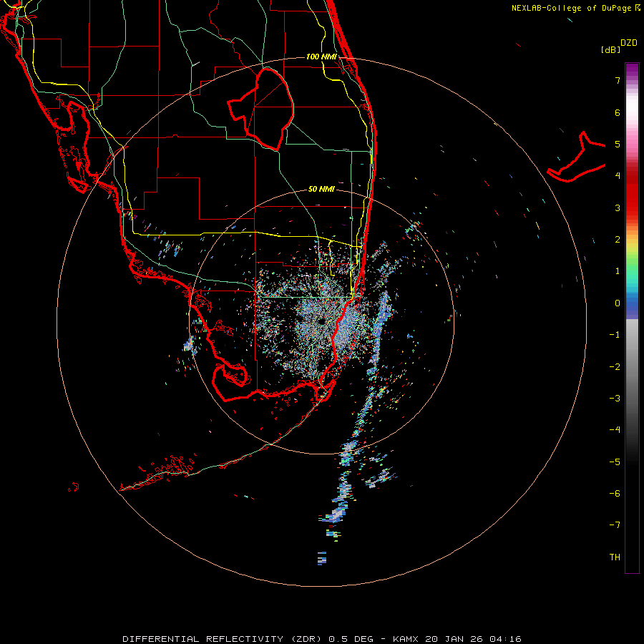This screenshot has width=644, height=644.
Task: Click the "-1" value on the color scale
Action: [615, 335]
